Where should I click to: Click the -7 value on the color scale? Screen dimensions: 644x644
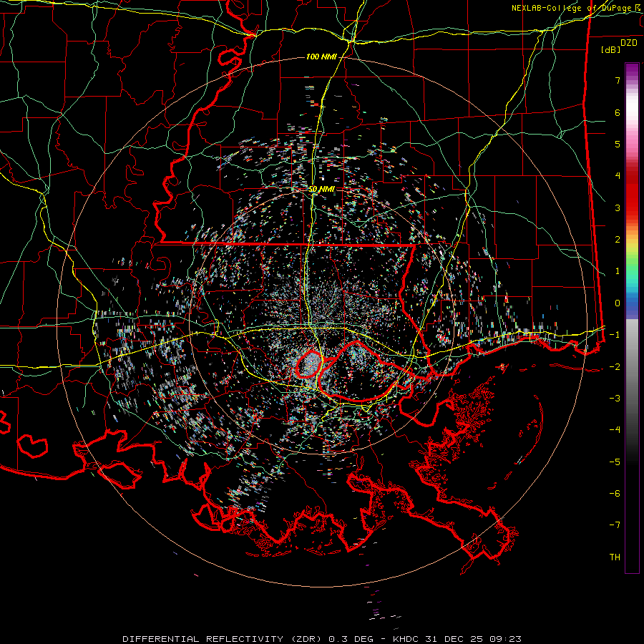(615, 525)
